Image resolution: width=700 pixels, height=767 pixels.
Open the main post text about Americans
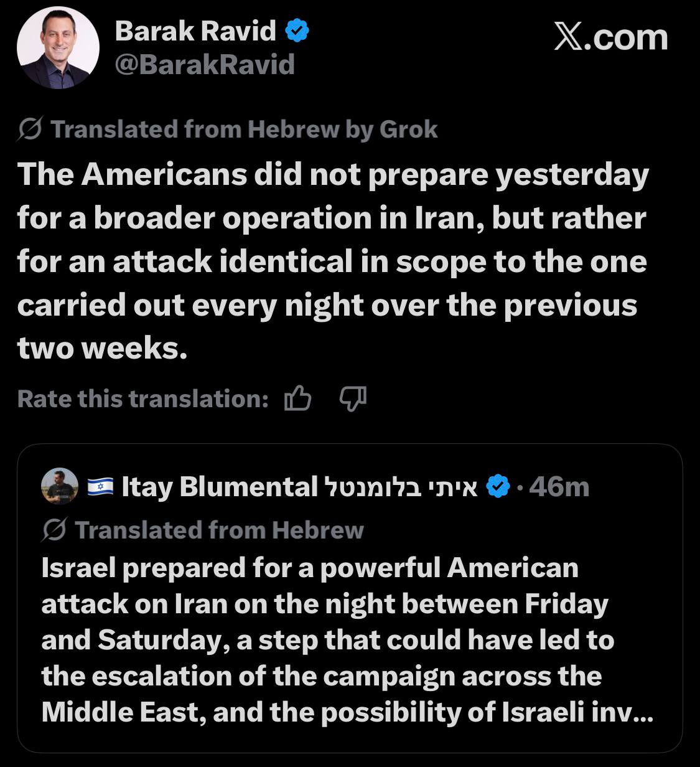coord(333,261)
